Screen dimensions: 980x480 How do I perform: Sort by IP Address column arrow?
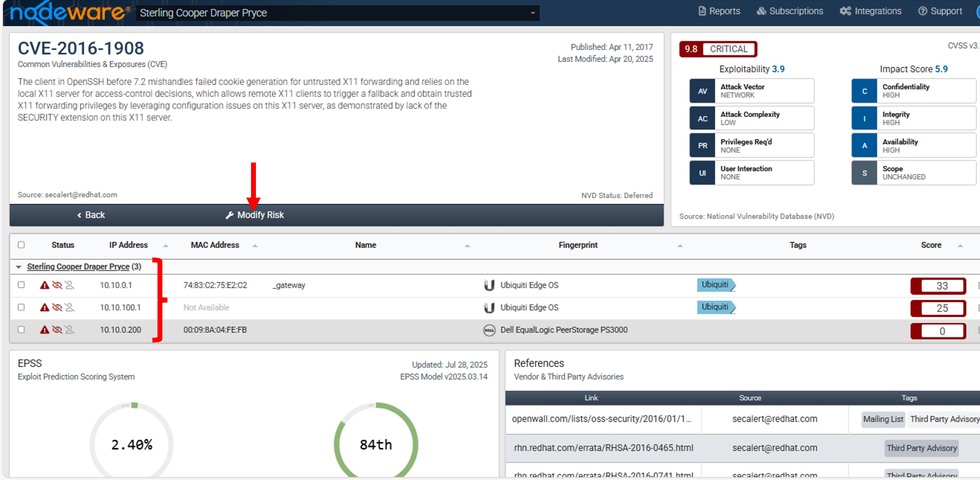pyautogui.click(x=166, y=246)
